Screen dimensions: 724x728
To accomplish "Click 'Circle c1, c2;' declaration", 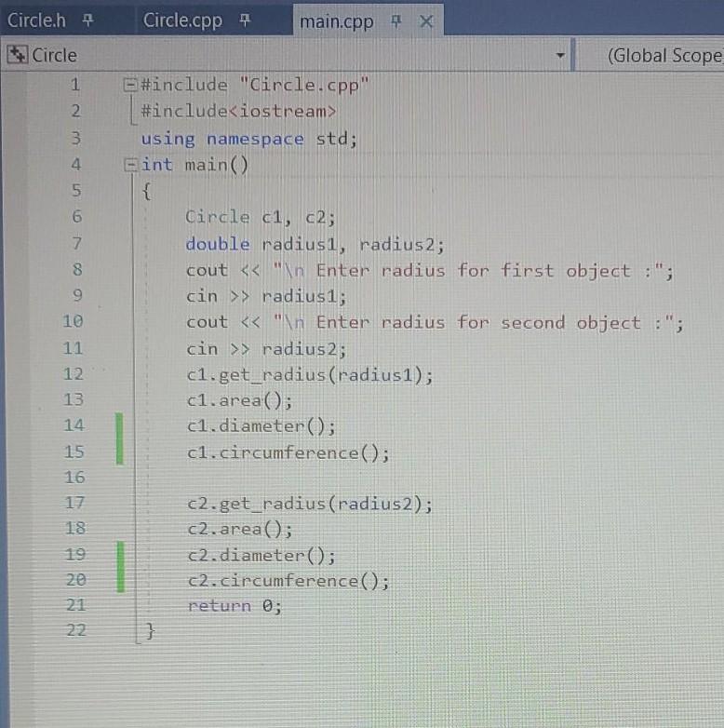I will click(260, 217).
